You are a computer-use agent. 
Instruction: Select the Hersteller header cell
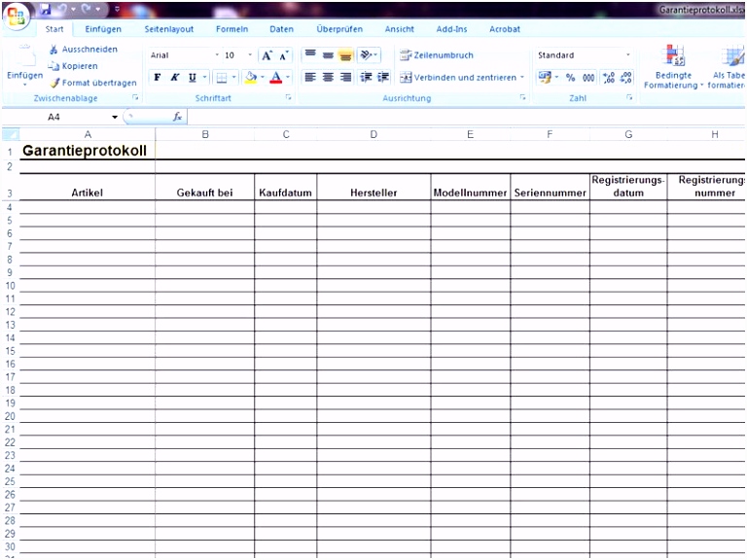(x=373, y=192)
